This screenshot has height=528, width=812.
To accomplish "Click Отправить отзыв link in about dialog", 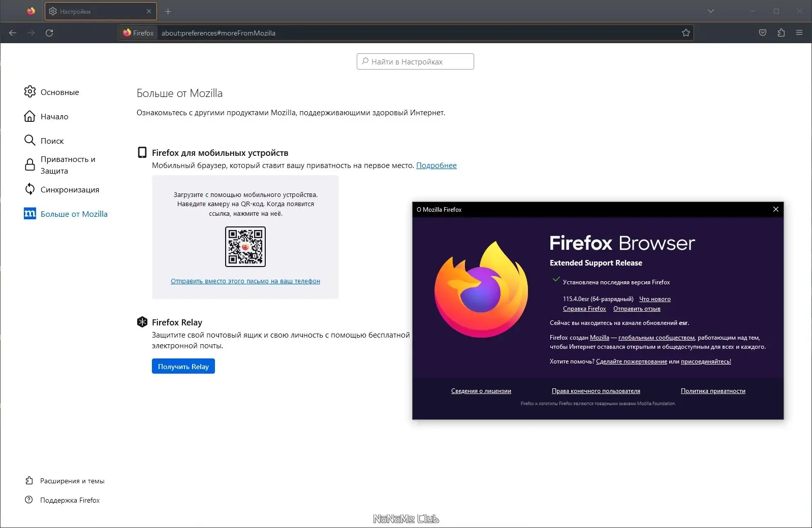I will pos(637,309).
